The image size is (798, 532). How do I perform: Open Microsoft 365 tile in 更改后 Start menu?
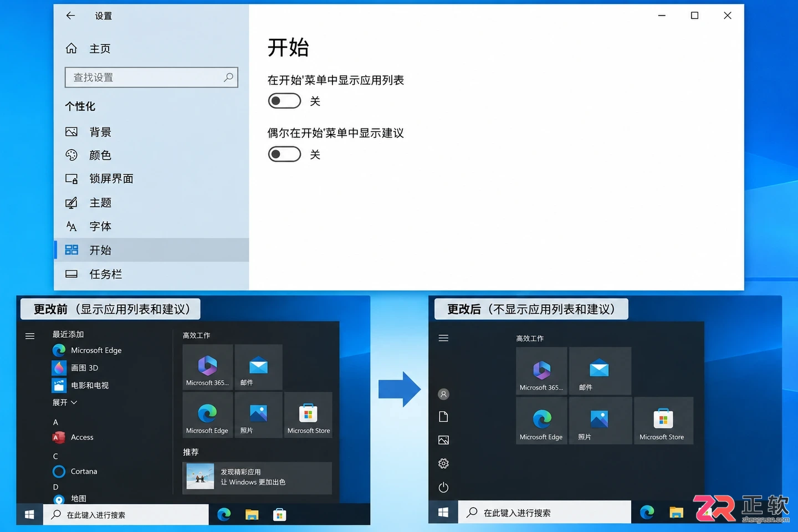(x=541, y=371)
